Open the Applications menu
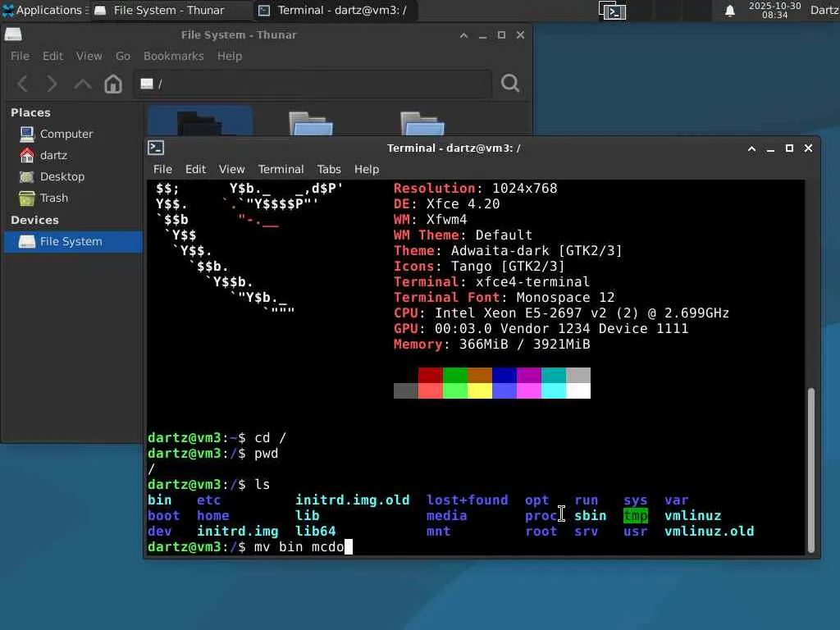 click(x=45, y=10)
